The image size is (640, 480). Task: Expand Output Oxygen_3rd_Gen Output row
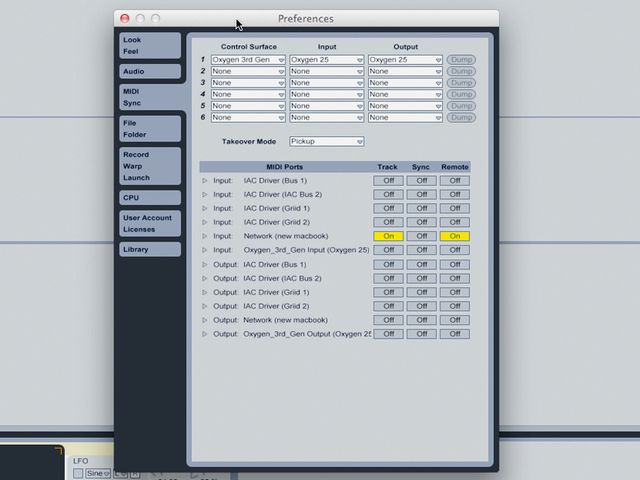204,334
